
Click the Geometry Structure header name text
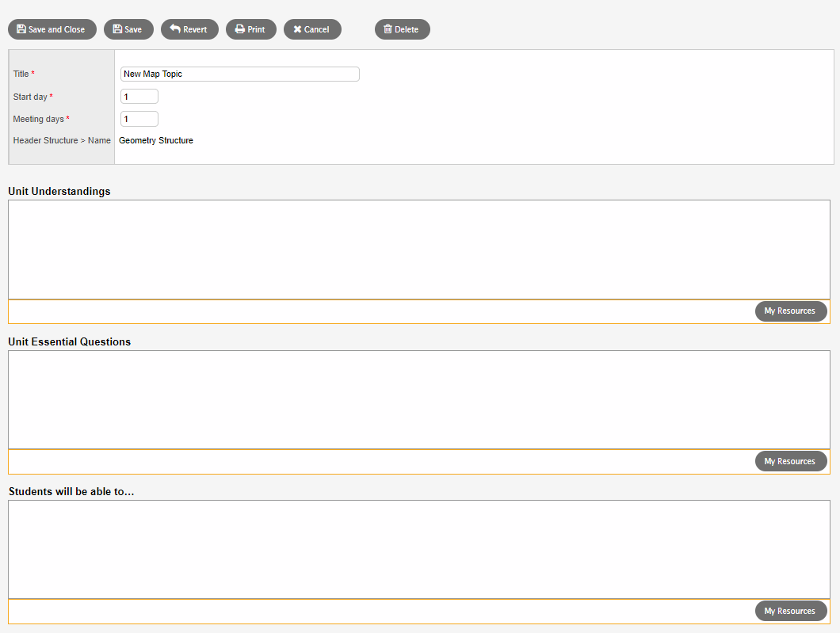[x=156, y=140]
